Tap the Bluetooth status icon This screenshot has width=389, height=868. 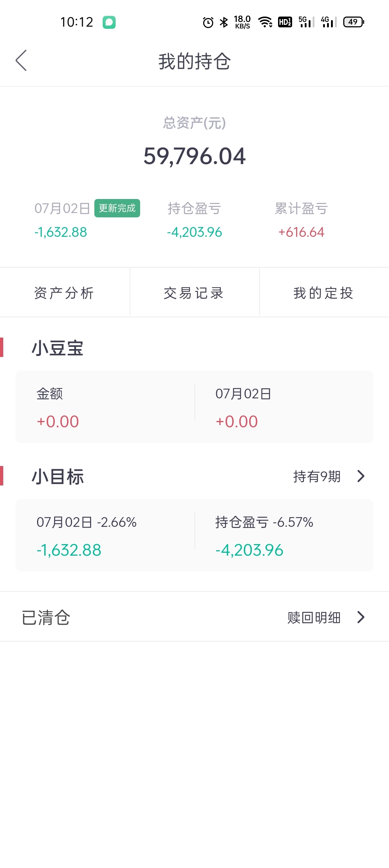(224, 22)
